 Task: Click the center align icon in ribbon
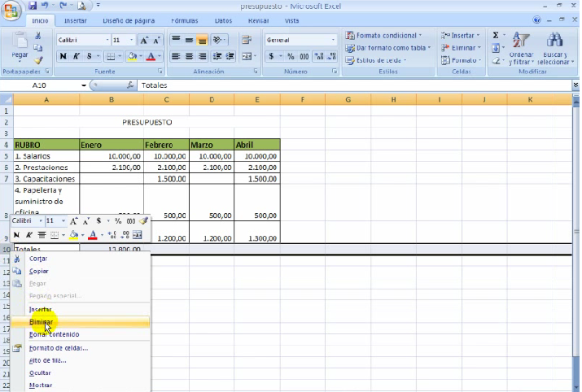click(189, 56)
